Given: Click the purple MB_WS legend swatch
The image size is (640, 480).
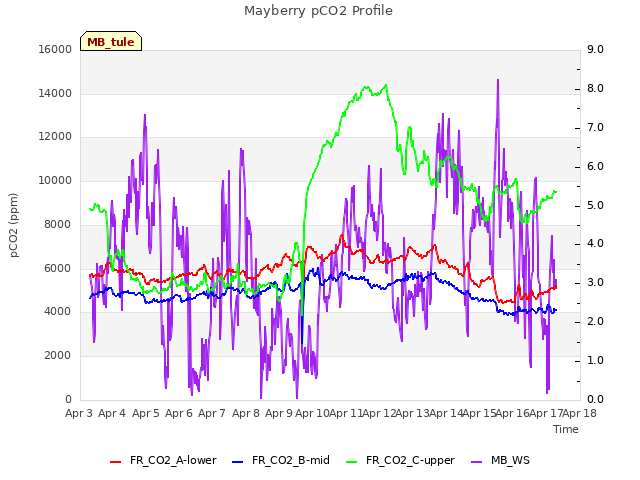Looking at the screenshot, I should 477,462.
